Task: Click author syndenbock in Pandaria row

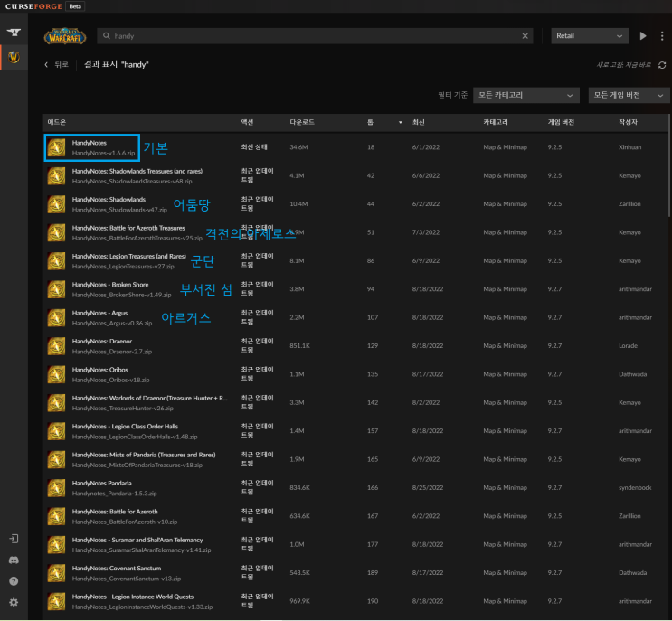Action: click(x=635, y=488)
